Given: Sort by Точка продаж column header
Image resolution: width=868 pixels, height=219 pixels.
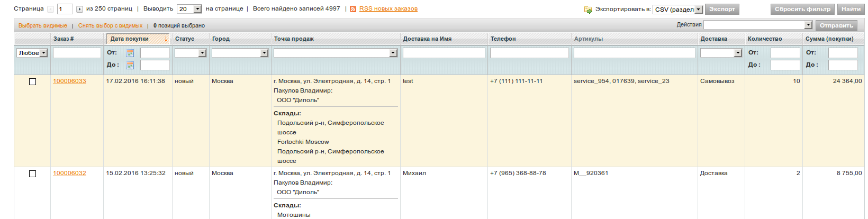Looking at the screenshot, I should [294, 39].
